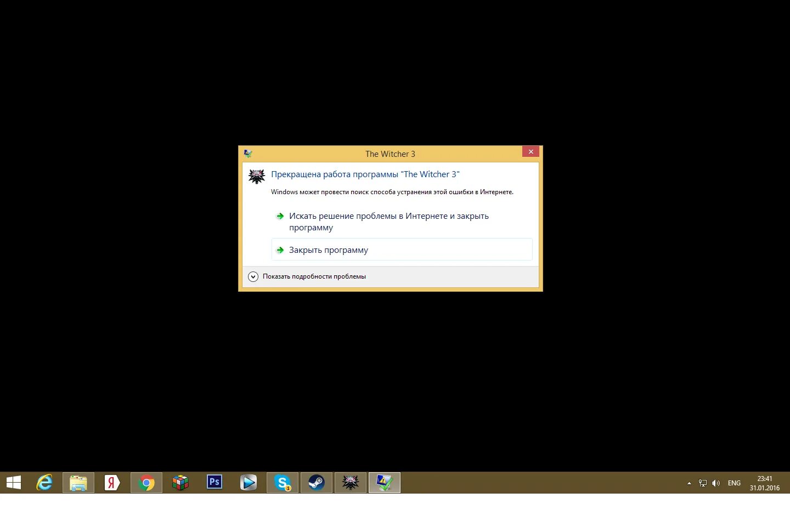Open the media player taskbar icon
790x532 pixels.
tap(249, 483)
